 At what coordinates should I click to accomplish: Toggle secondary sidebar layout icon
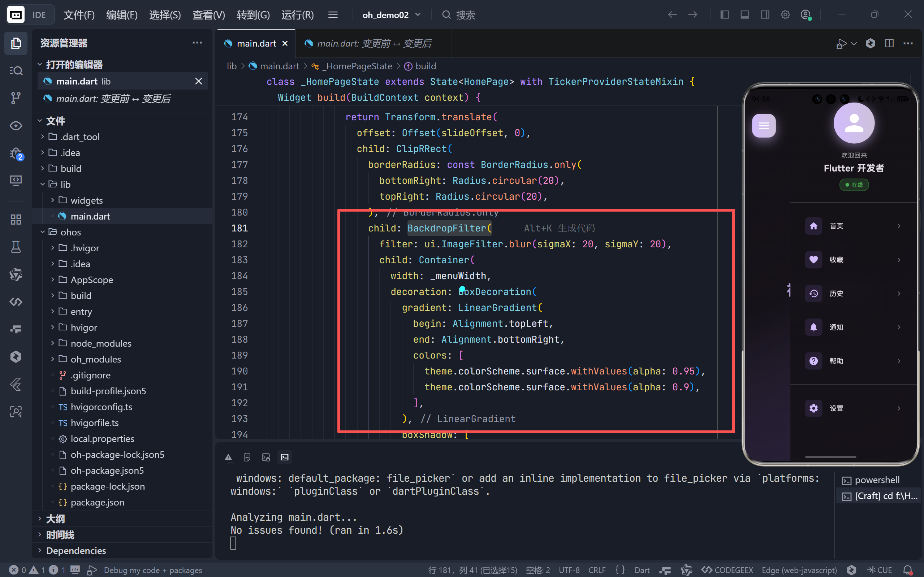[x=765, y=15]
